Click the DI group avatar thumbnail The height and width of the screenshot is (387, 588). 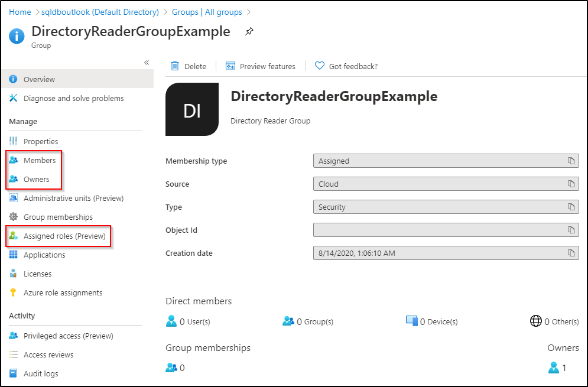[x=192, y=109]
